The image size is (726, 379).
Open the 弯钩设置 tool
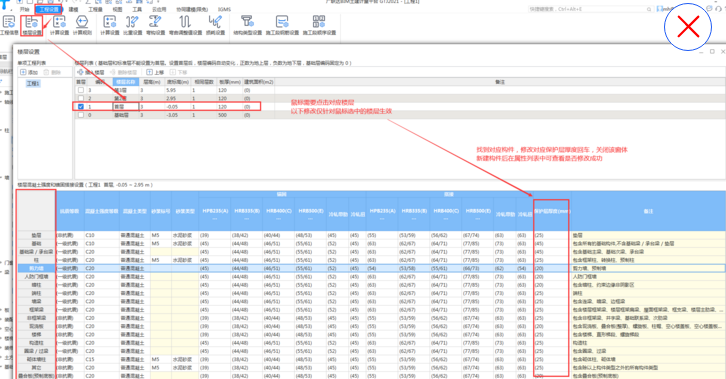(x=155, y=25)
